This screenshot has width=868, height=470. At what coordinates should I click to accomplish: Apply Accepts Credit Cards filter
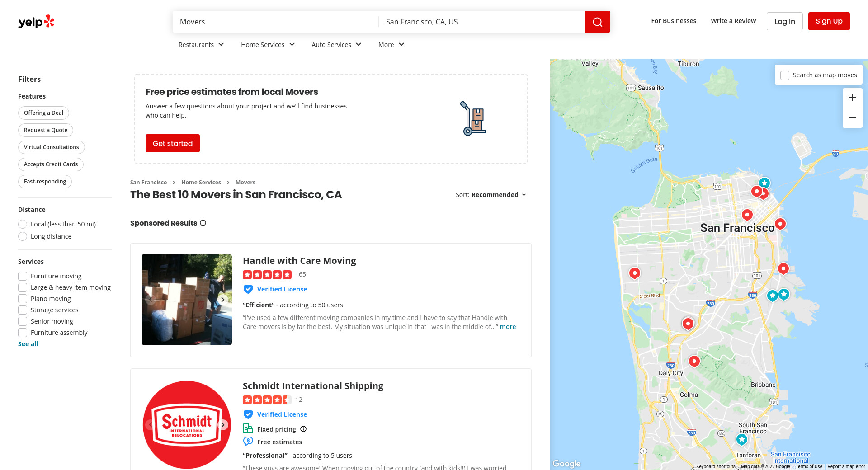point(51,164)
